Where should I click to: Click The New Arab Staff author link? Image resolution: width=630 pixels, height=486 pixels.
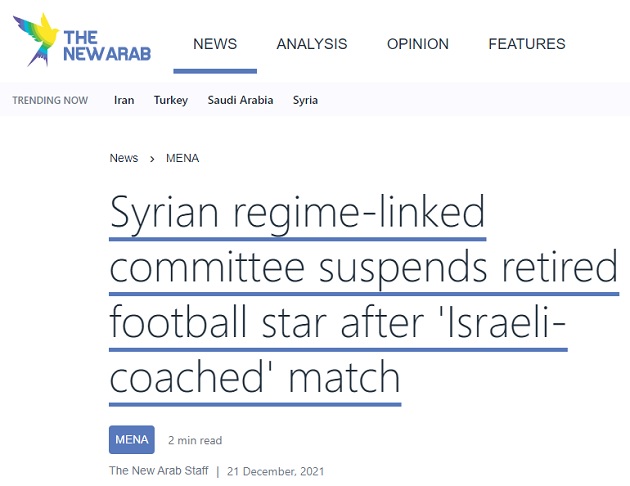(x=156, y=471)
